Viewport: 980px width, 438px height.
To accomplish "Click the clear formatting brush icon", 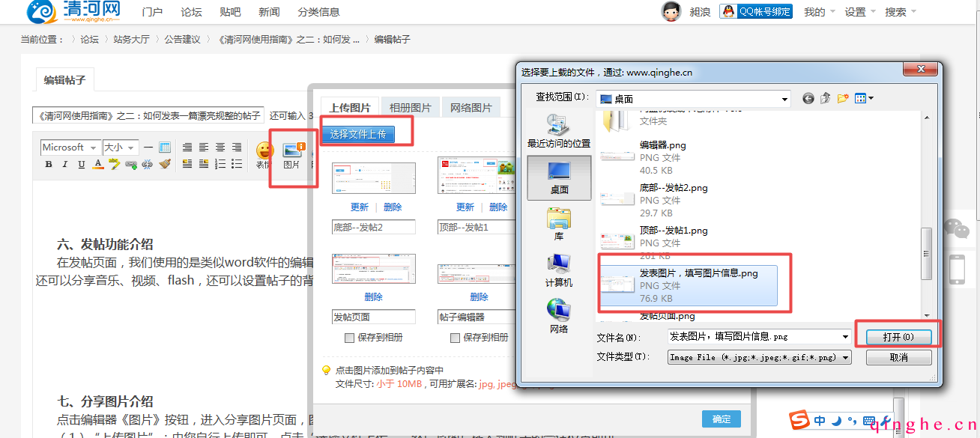I will point(165,164).
